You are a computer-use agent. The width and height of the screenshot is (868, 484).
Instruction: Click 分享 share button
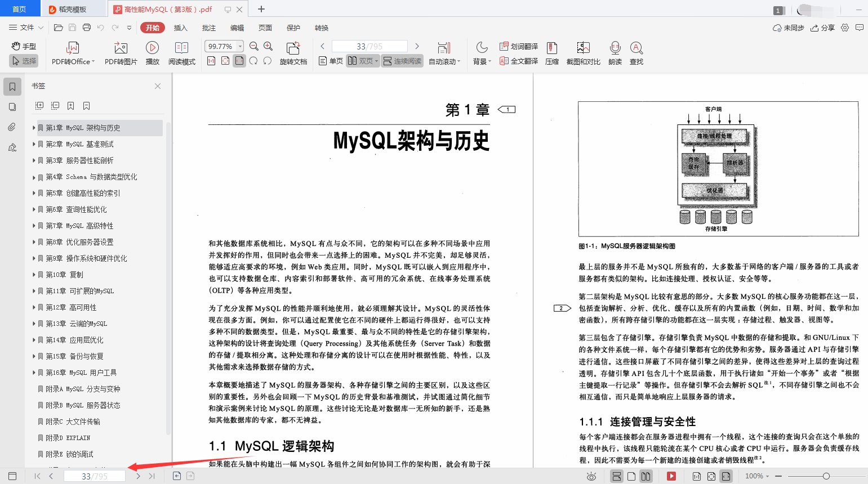click(822, 28)
